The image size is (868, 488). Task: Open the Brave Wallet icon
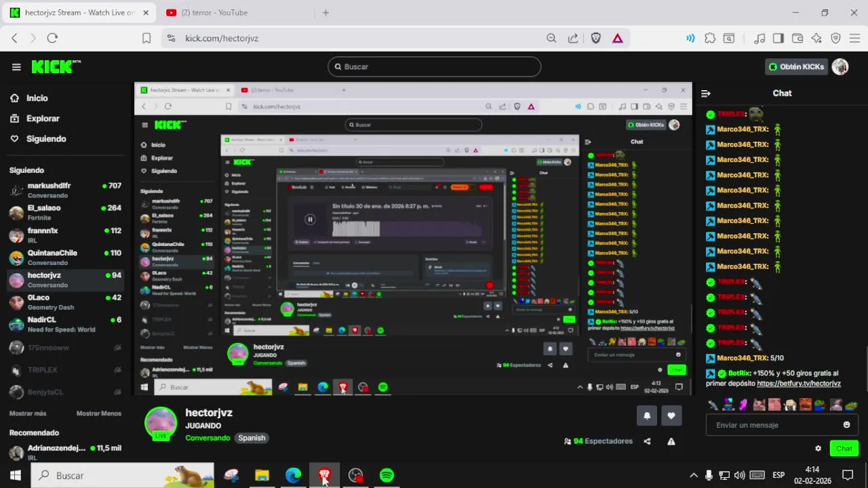[x=797, y=39]
